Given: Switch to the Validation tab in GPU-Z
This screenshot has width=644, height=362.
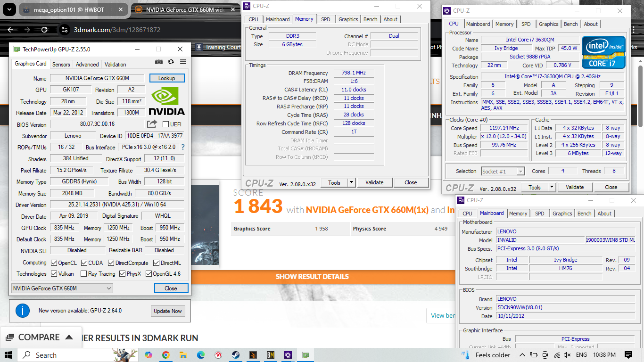Looking at the screenshot, I should click(116, 64).
